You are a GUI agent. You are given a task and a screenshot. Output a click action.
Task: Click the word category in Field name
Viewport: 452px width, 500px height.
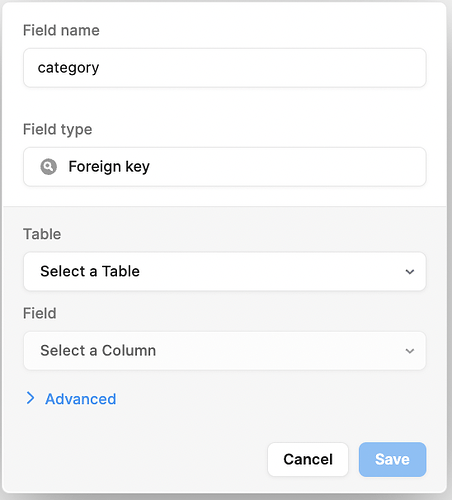pos(68,68)
